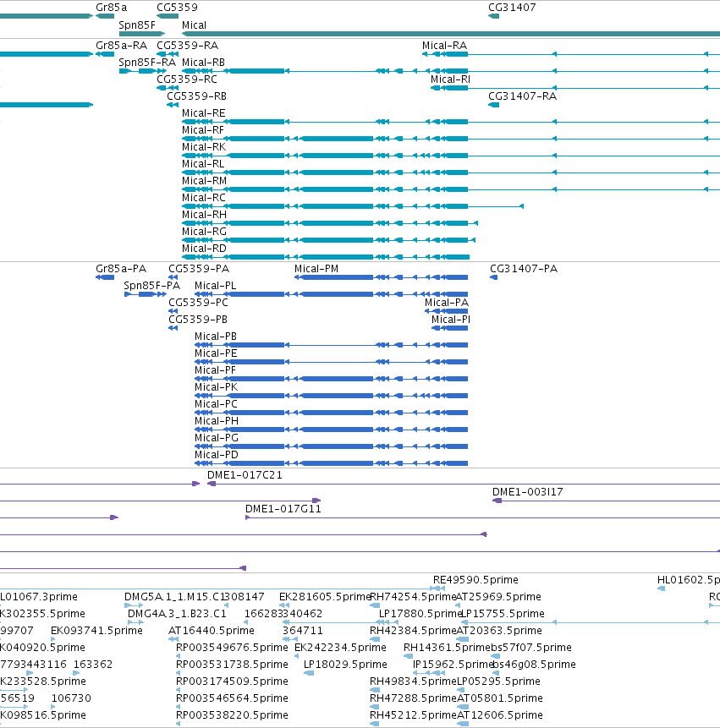The image size is (720, 728).
Task: Select the RP003549676.5prime EST label
Action: (x=233, y=648)
